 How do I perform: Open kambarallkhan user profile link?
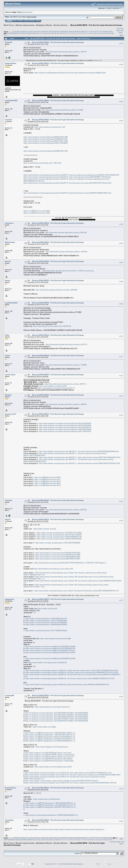point(10,63)
